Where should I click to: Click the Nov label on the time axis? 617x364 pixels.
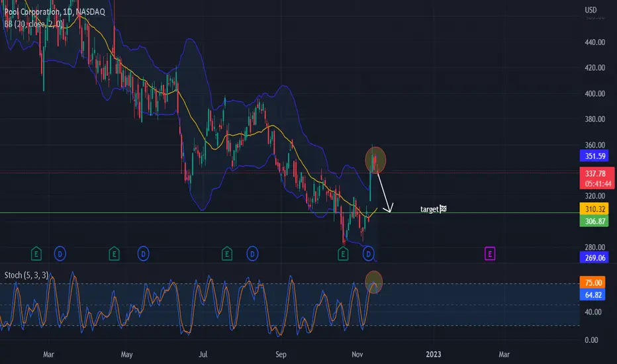357,355
